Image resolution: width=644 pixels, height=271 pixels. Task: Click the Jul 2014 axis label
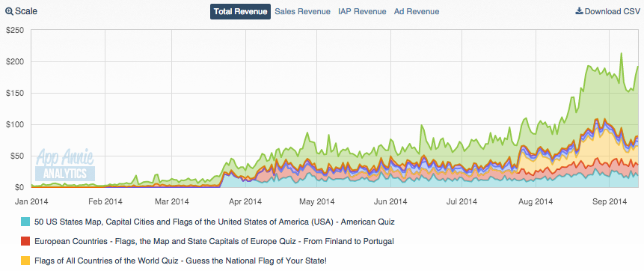461,201
